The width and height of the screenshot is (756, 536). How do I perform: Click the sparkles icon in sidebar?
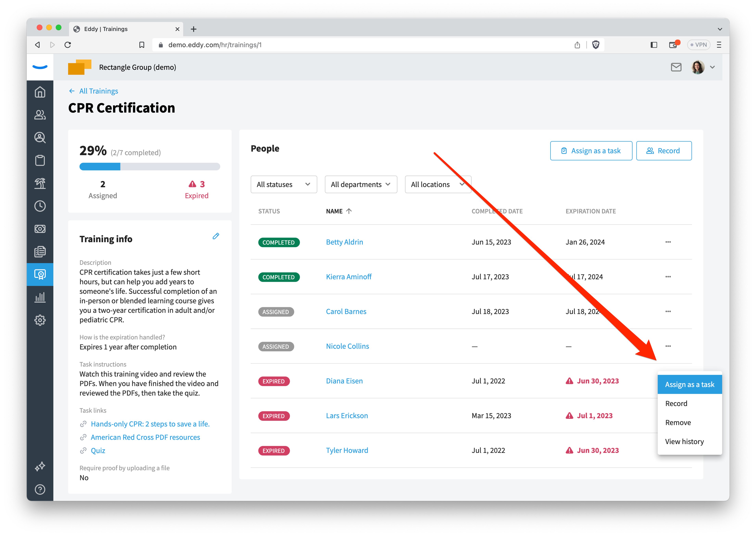40,466
